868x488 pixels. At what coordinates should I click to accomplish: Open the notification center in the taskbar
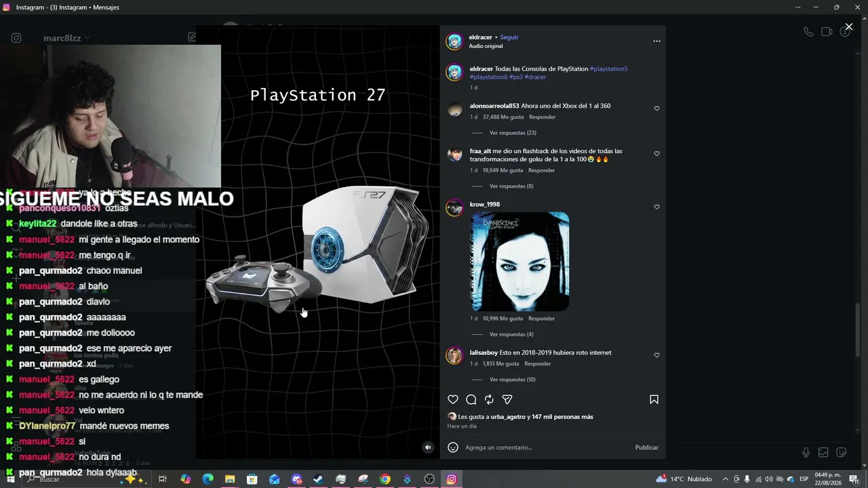[854, 479]
